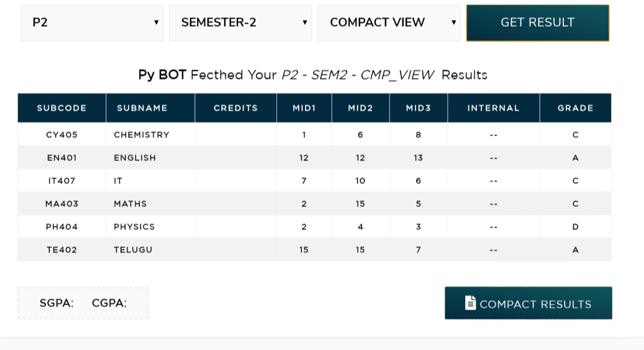Click the document icon in Compact Results button
Image resolution: width=644 pixels, height=350 pixels.
[470, 303]
